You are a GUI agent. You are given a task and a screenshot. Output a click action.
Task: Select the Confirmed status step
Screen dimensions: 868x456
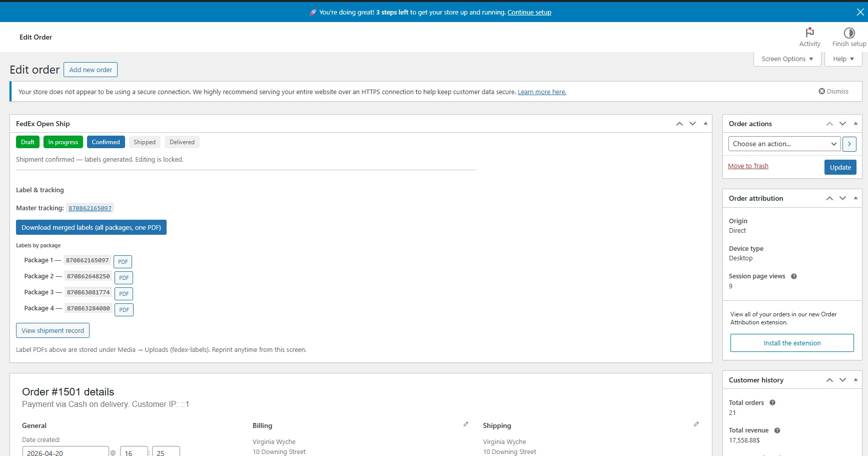click(106, 142)
